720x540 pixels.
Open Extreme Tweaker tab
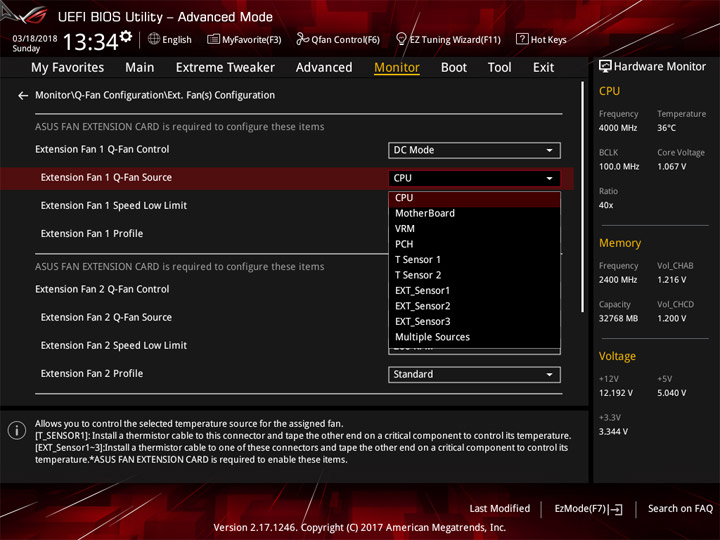pos(225,68)
